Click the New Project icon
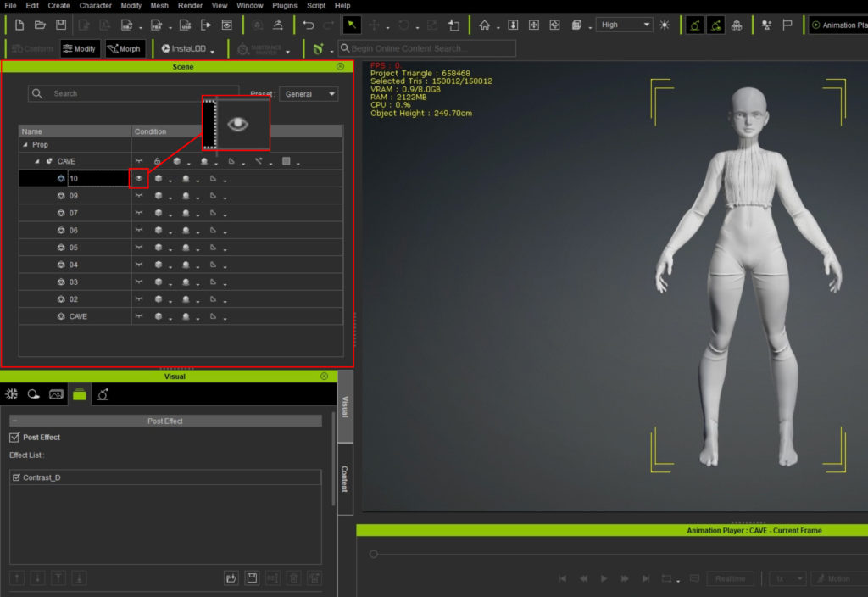 (x=18, y=25)
